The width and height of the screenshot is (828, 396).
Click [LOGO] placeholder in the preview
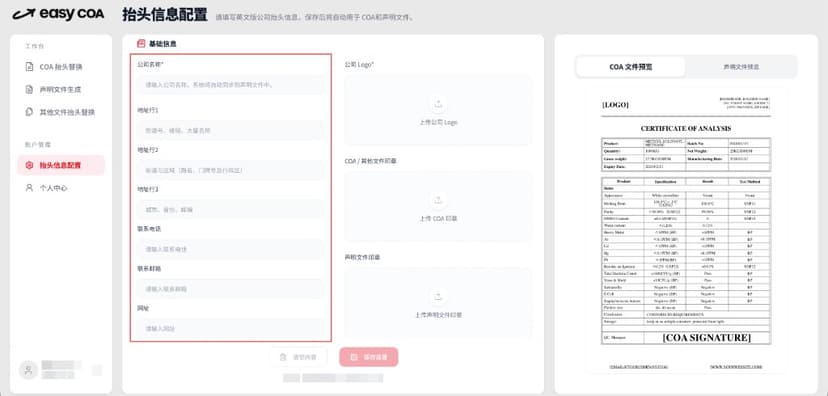[615, 105]
